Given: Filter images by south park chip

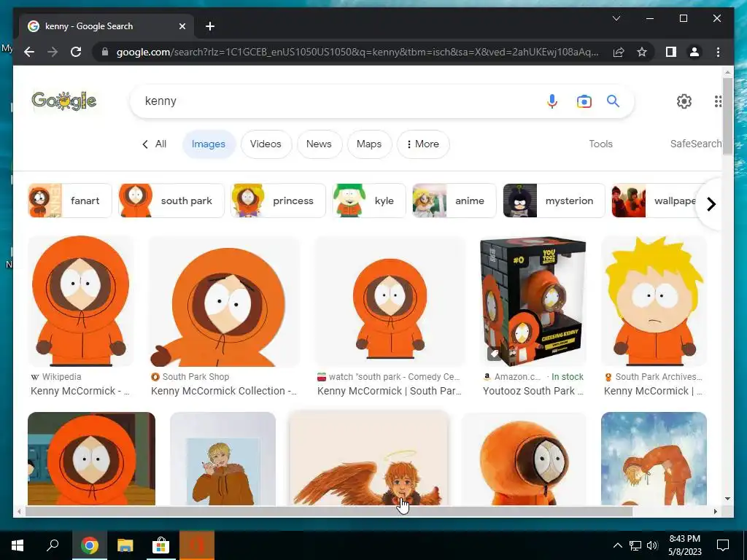Looking at the screenshot, I should (171, 201).
